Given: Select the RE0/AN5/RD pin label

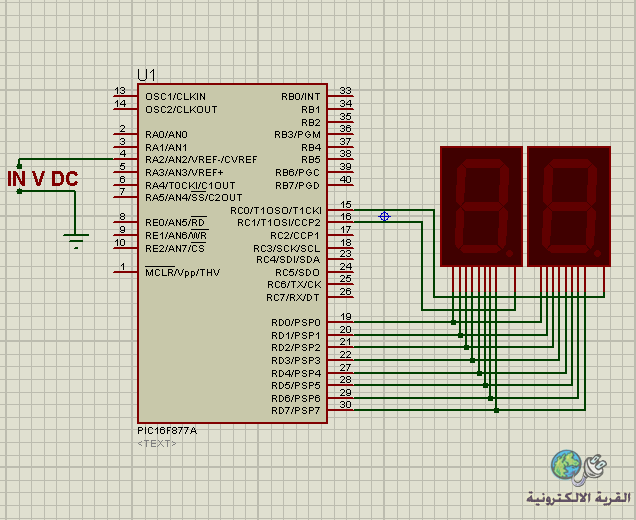Looking at the screenshot, I should tap(176, 222).
